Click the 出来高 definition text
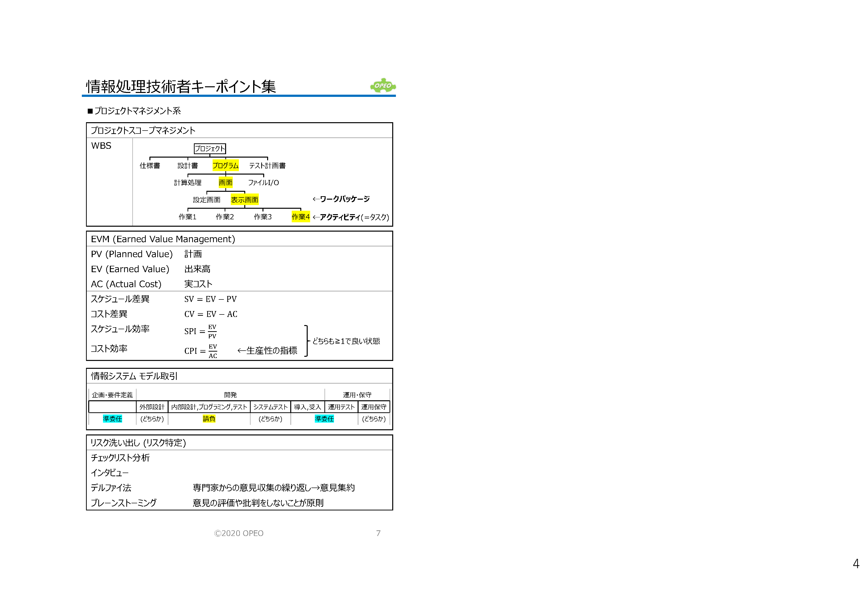Screen dimensions: 868x610 point(197,269)
